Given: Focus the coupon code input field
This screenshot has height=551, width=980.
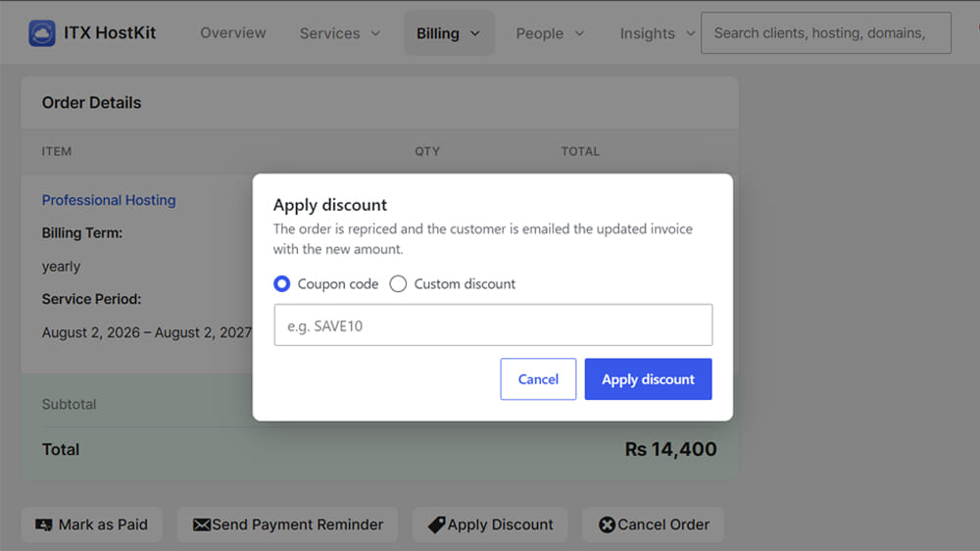Looking at the screenshot, I should pos(493,326).
